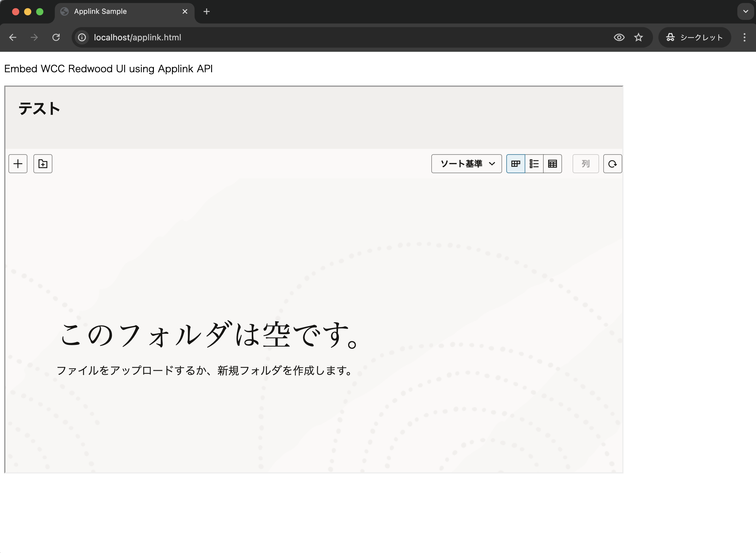Go back to previous page
This screenshot has width=756, height=553.
[13, 37]
